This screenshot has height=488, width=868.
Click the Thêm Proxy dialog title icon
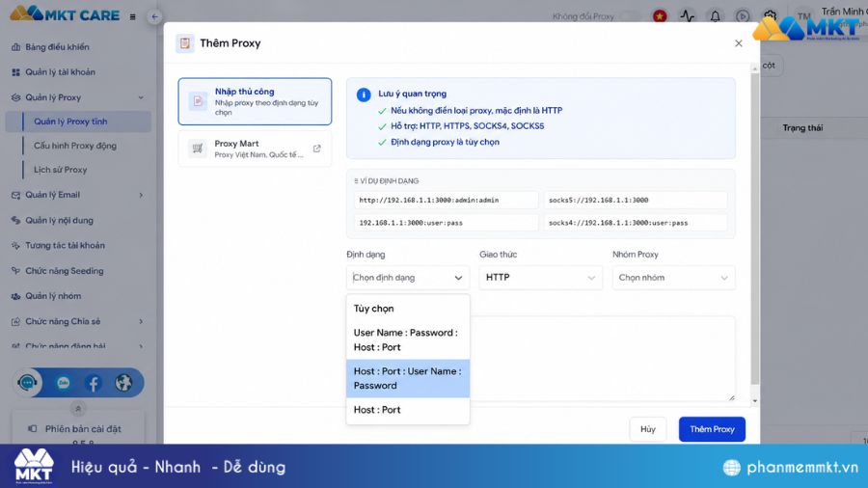(x=185, y=43)
